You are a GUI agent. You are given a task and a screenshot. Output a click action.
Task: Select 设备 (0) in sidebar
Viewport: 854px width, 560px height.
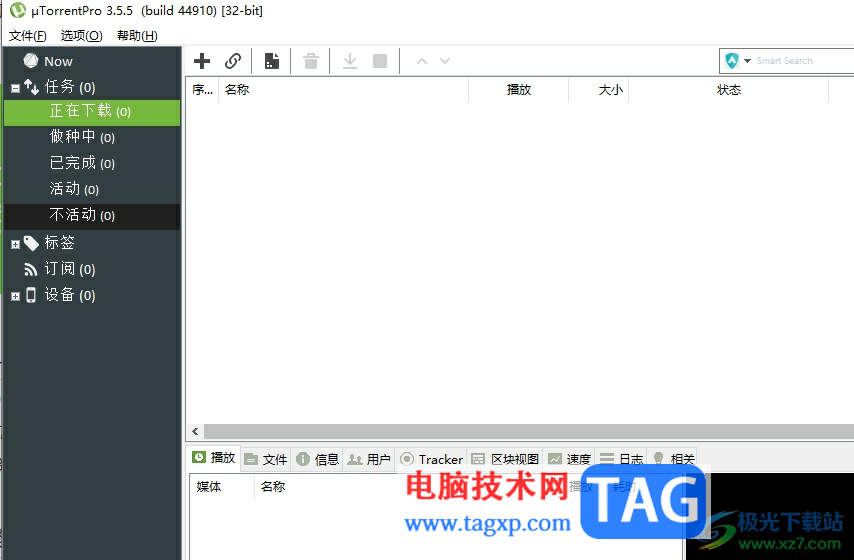[x=70, y=295]
